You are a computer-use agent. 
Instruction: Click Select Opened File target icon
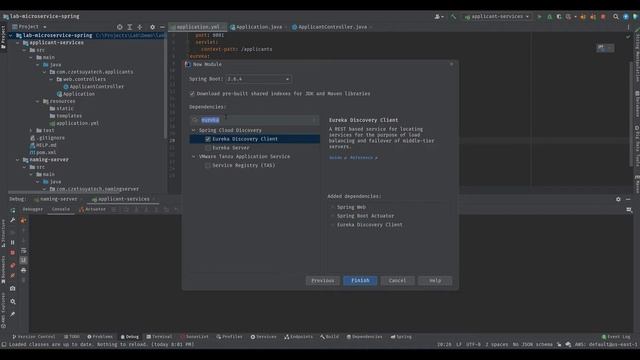coord(120,27)
